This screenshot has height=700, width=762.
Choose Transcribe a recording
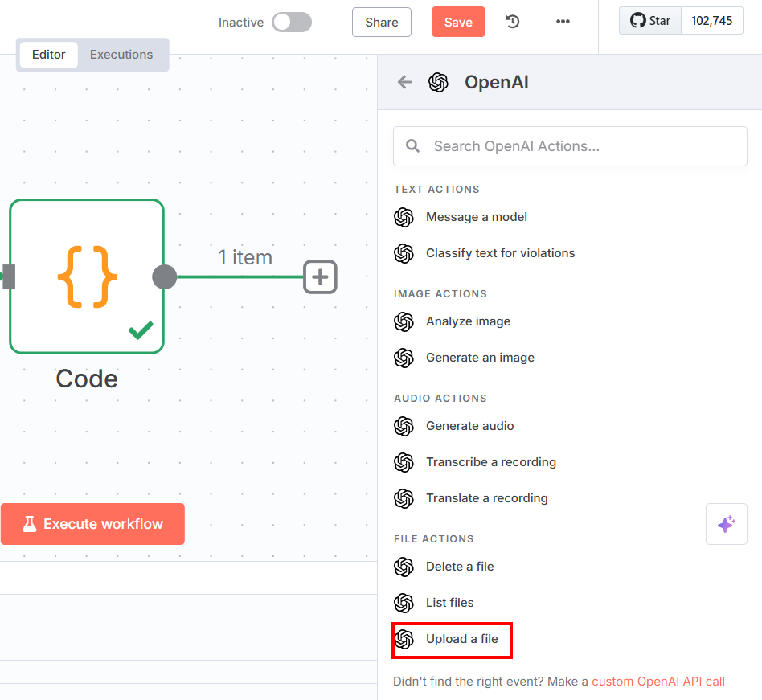pyautogui.click(x=491, y=462)
